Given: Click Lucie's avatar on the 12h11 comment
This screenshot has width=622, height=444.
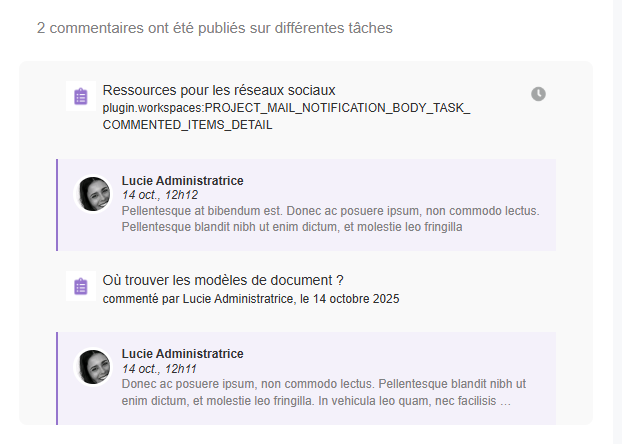Looking at the screenshot, I should [x=94, y=367].
